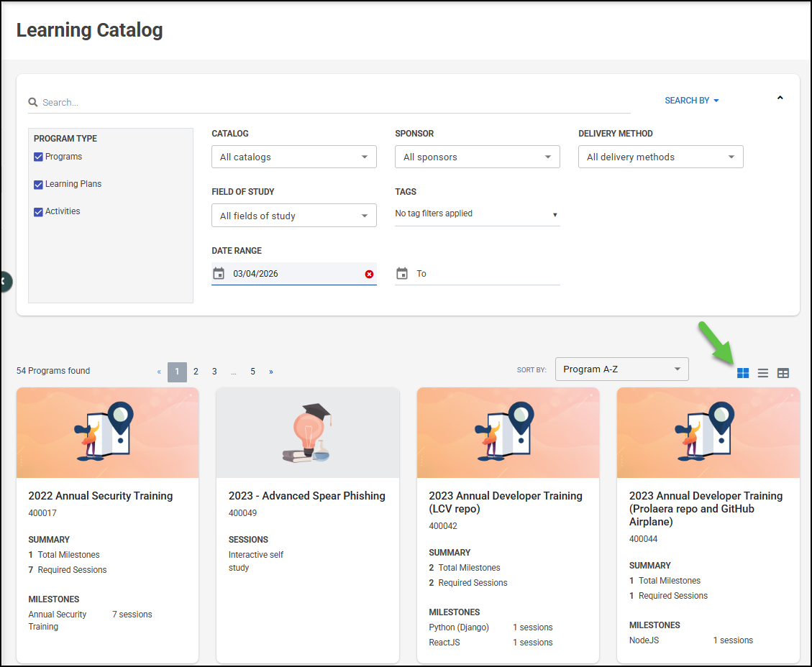The width and height of the screenshot is (812, 667).
Task: Jump to page 5 of results
Action: pos(252,372)
